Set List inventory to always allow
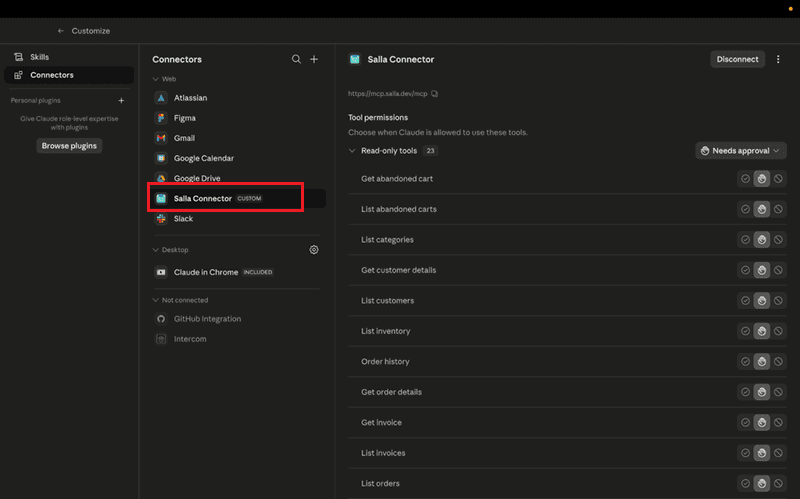Screen dimensions: 800x499 point(745,331)
